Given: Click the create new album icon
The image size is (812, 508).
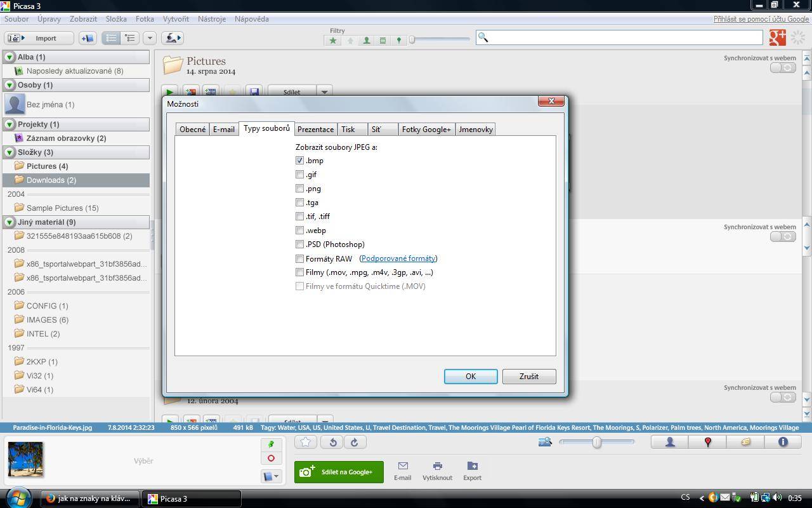Looking at the screenshot, I should click(88, 38).
